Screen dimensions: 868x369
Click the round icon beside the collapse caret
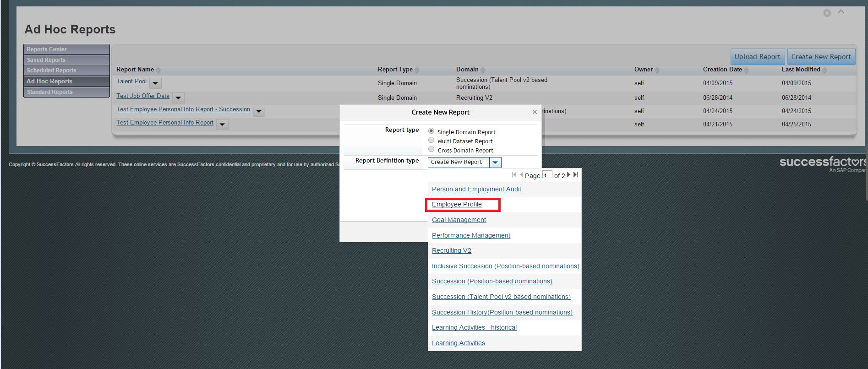click(x=827, y=13)
